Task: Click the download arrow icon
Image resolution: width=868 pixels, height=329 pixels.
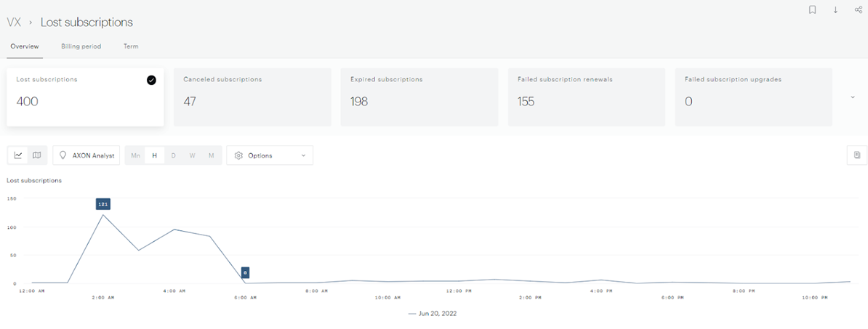Action: (835, 9)
